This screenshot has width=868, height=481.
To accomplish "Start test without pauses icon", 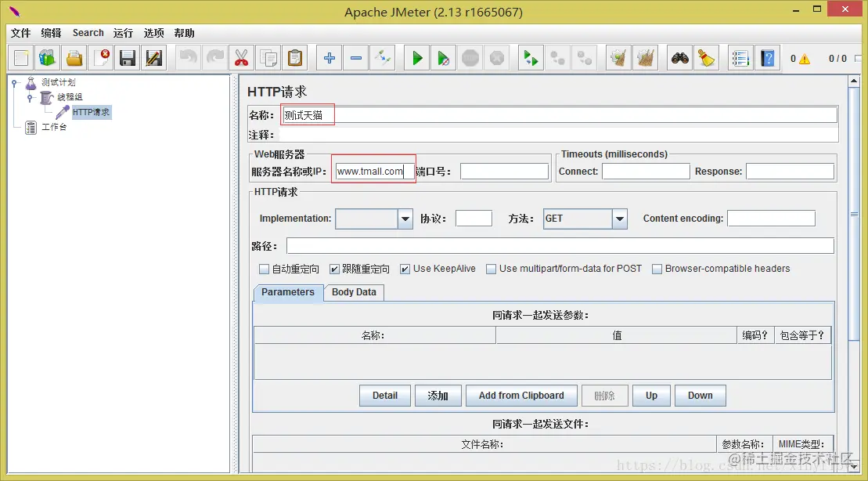I will [x=444, y=58].
